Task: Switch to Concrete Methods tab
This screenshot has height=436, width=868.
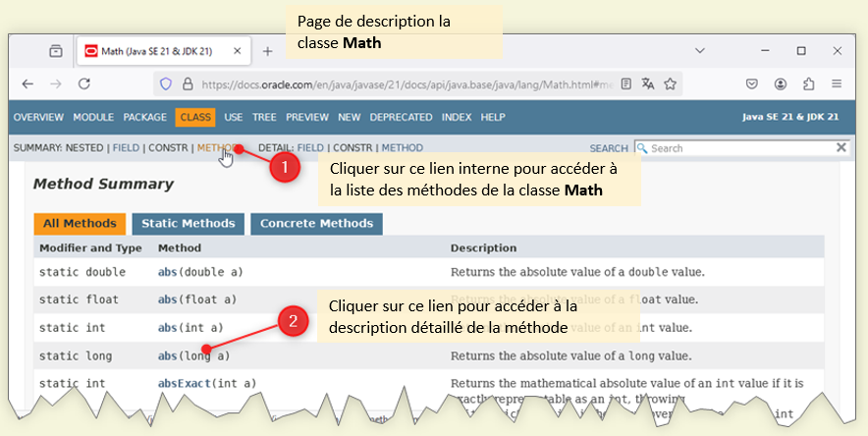Action: tap(316, 224)
